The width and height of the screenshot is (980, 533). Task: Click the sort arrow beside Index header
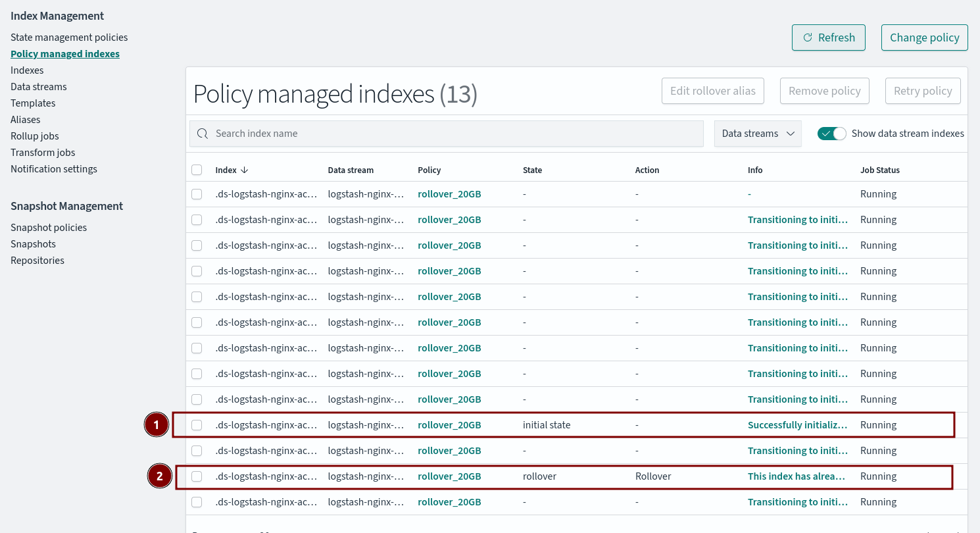tap(245, 170)
